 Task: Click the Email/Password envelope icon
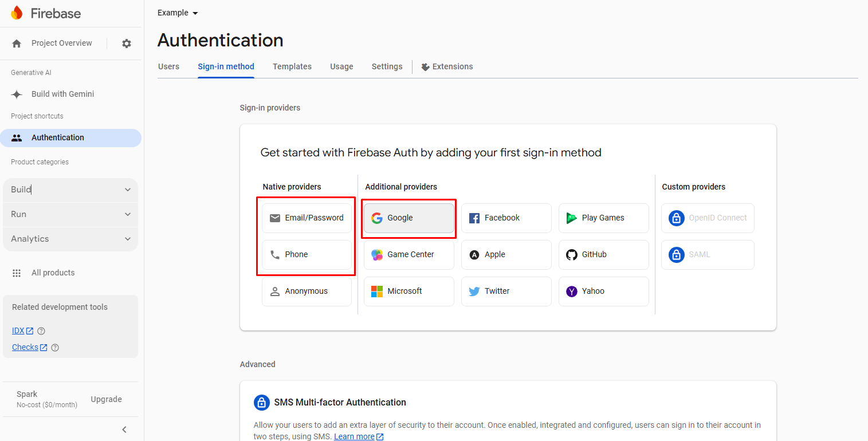tap(275, 218)
